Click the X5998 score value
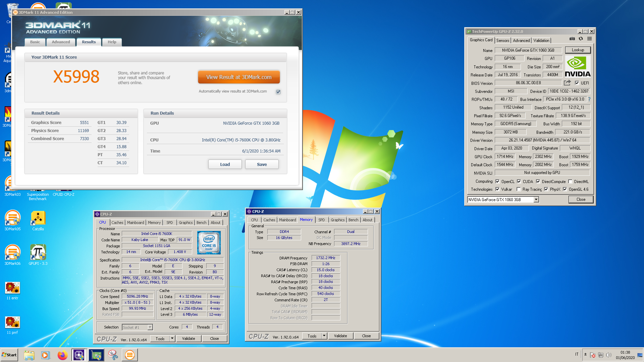The image size is (644, 362). coord(76,77)
